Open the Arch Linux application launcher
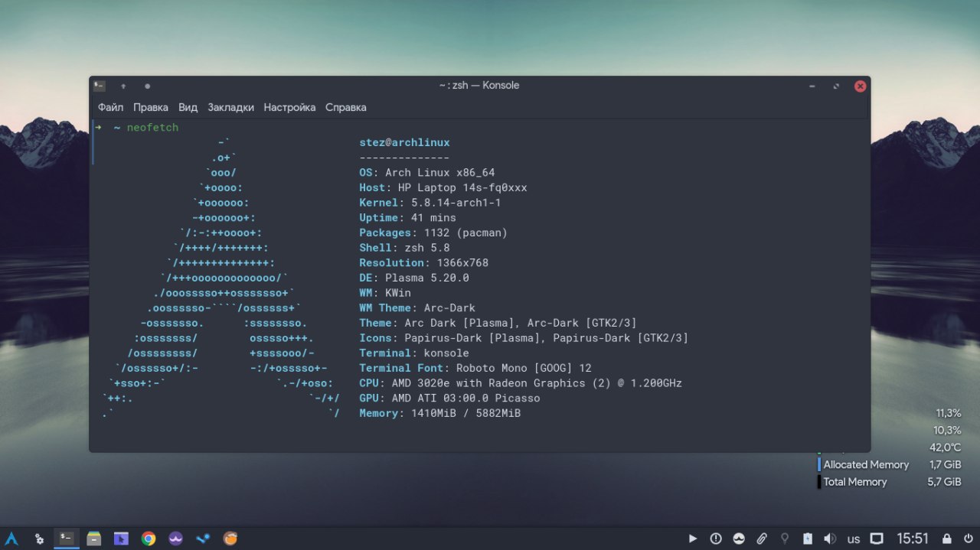Viewport: 980px width, 550px height. pos(11,539)
